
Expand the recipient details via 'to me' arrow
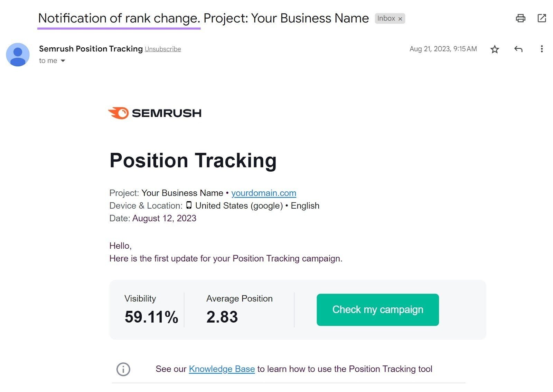coord(63,60)
